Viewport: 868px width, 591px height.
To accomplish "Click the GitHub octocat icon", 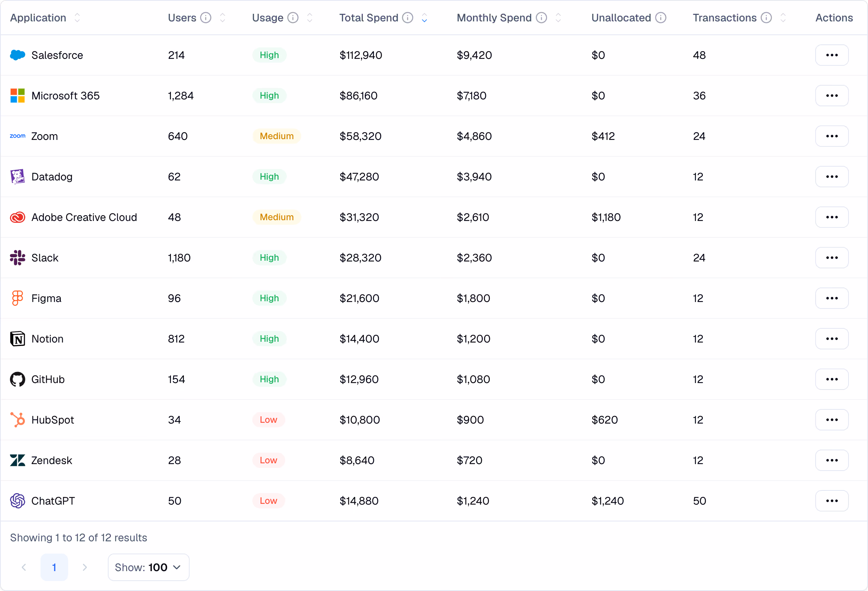I will pos(18,379).
